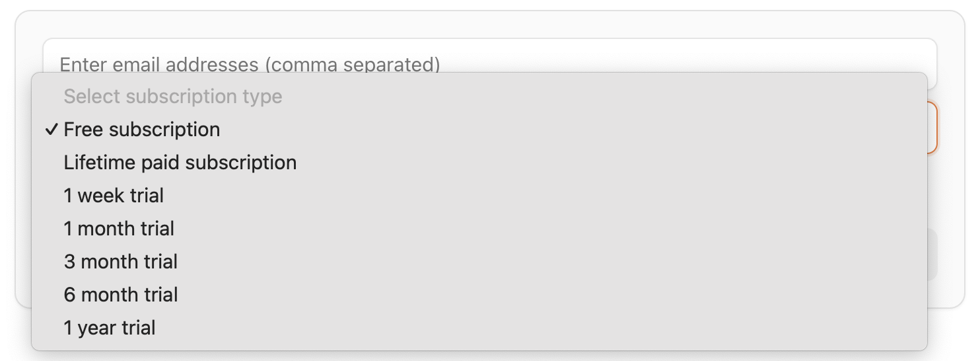Keep the currently checked Free subscription
The height and width of the screenshot is (361, 980).
142,130
